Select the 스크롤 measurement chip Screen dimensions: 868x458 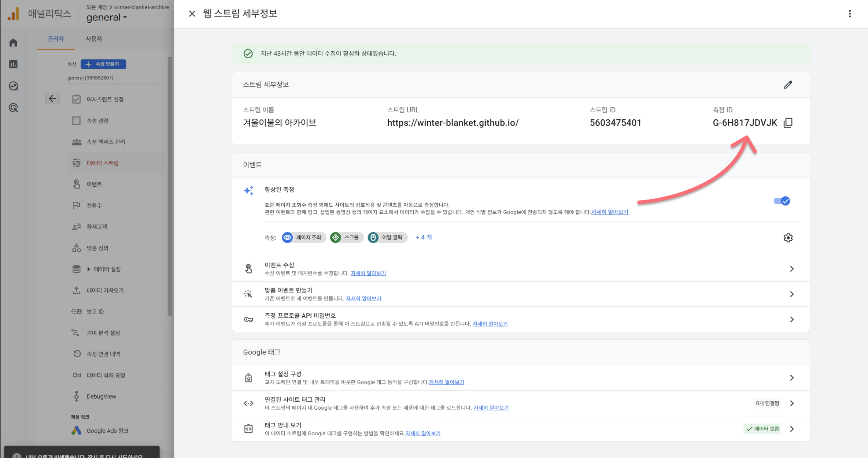347,238
